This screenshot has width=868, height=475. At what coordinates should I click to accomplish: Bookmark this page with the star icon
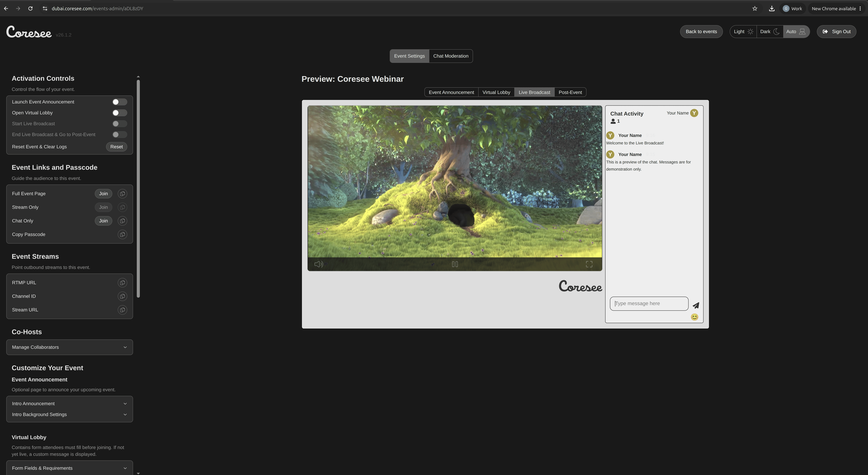[755, 8]
